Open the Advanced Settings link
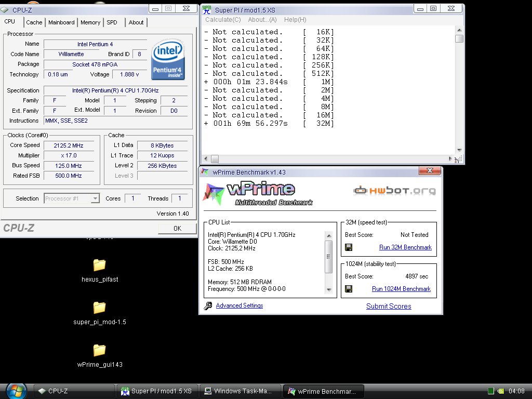532x399 pixels. click(x=240, y=305)
